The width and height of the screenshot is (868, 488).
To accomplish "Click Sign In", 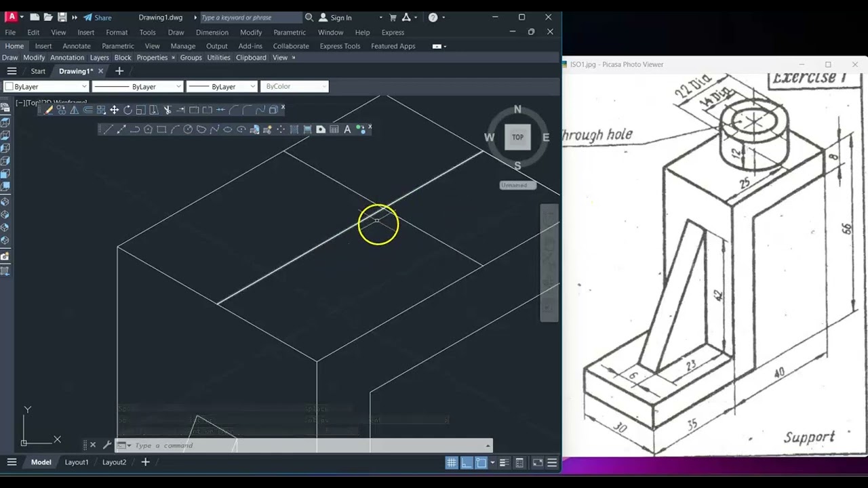I will click(335, 18).
